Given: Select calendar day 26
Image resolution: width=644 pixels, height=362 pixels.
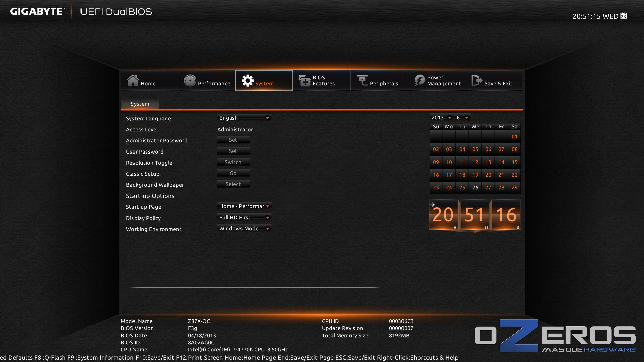Looking at the screenshot, I should (x=475, y=187).
